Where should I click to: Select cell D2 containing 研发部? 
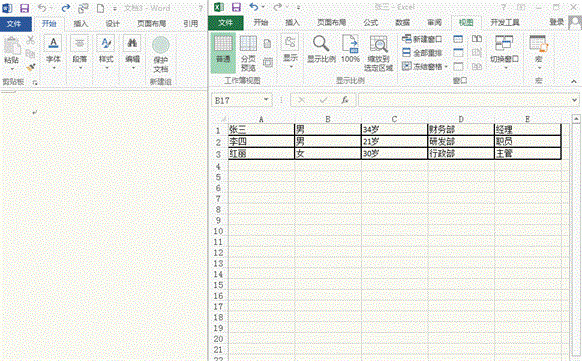(461, 141)
